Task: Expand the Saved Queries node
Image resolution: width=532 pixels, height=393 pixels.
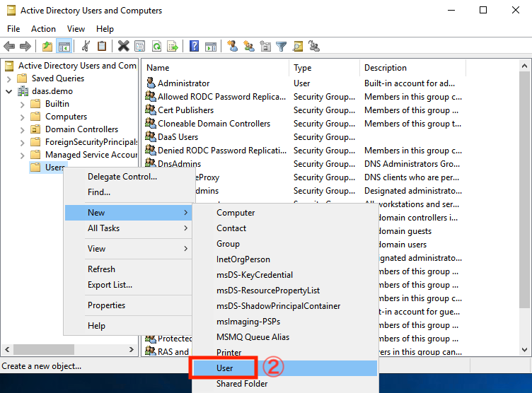Action: [x=8, y=79]
